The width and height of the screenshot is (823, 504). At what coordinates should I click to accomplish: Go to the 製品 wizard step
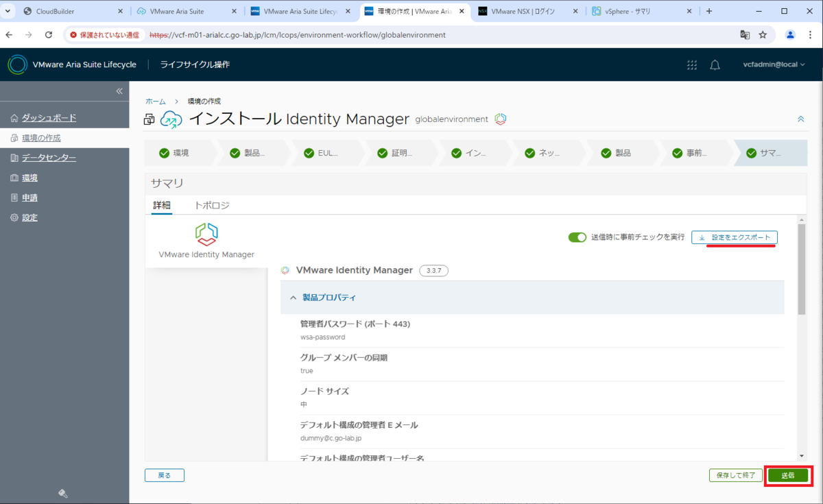(623, 153)
